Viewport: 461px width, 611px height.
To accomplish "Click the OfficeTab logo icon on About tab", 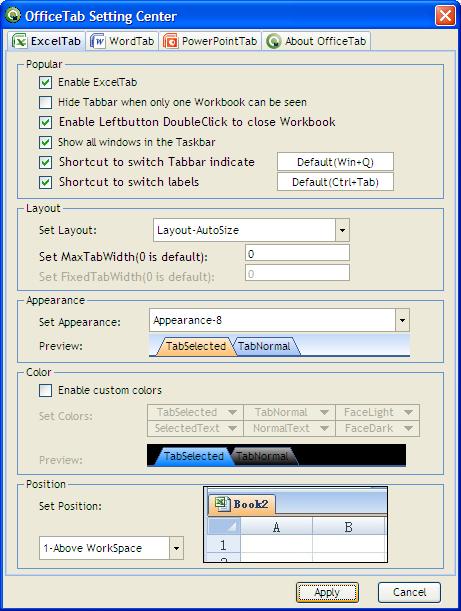I will click(274, 41).
